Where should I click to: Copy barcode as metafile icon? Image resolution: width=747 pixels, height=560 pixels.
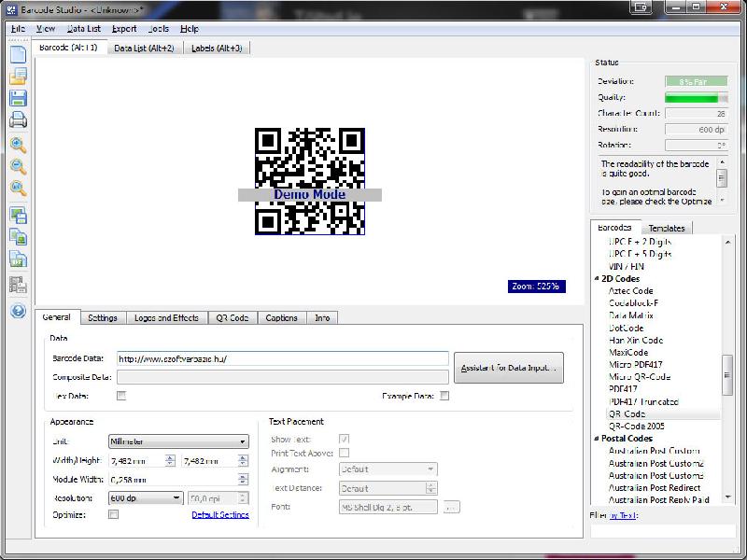[18, 259]
